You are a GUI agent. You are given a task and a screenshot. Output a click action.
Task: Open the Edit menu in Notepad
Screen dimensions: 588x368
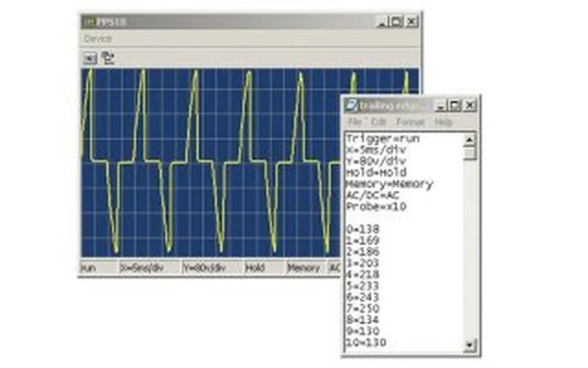point(379,122)
